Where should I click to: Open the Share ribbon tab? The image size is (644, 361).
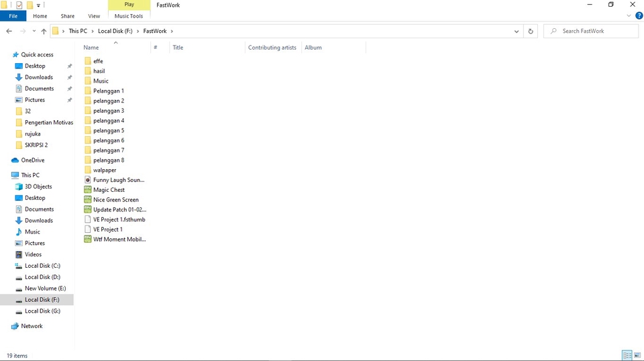(x=67, y=16)
